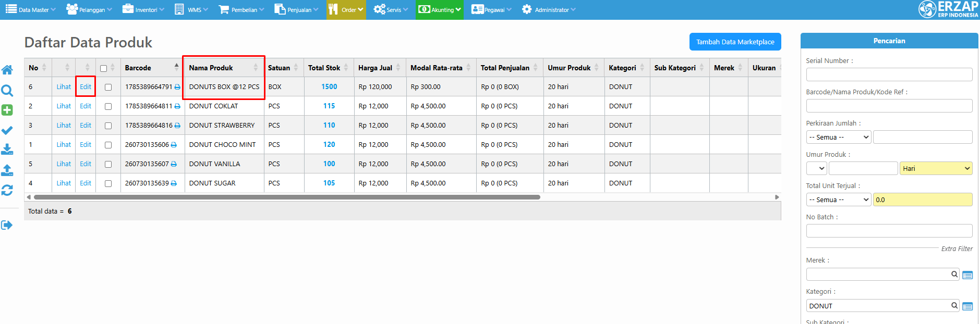Viewport: 980px width, 324px height.
Task: Toggle select-all checkbox in table header
Action: 103,68
